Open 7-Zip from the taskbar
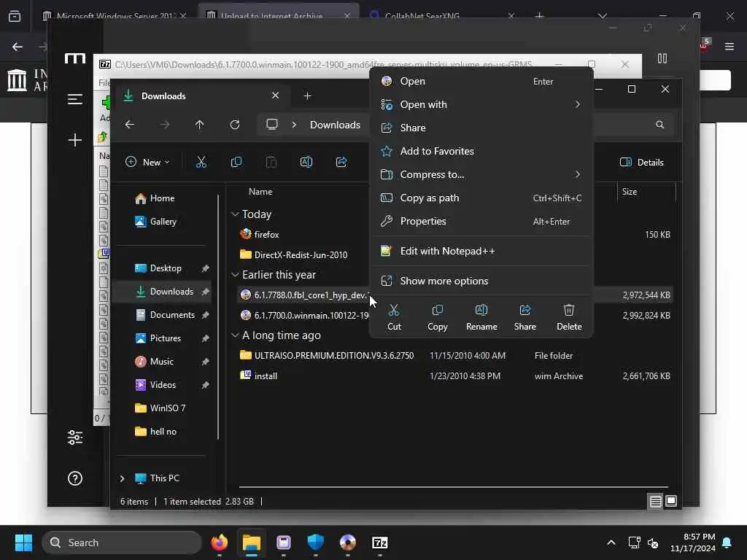Image resolution: width=747 pixels, height=560 pixels. tap(379, 542)
